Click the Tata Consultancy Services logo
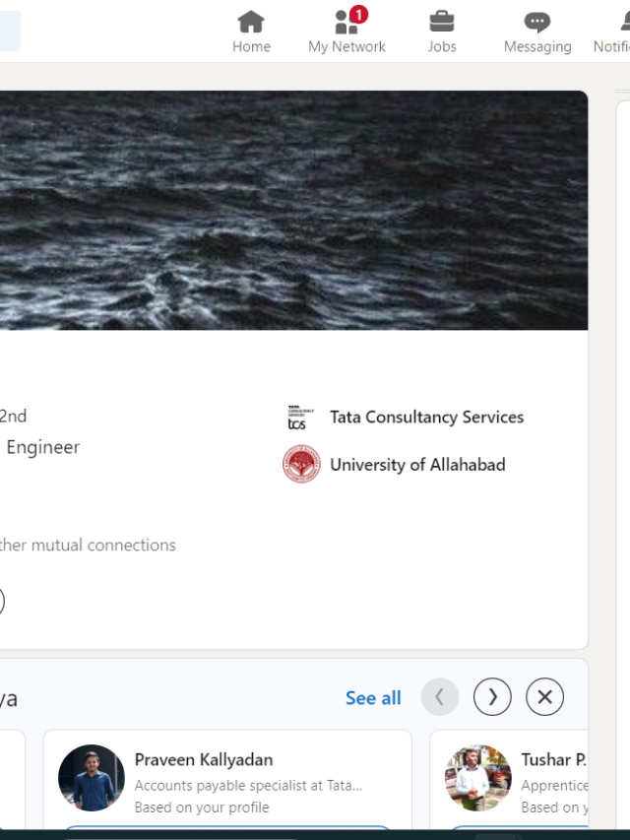The height and width of the screenshot is (840, 630). tap(297, 418)
